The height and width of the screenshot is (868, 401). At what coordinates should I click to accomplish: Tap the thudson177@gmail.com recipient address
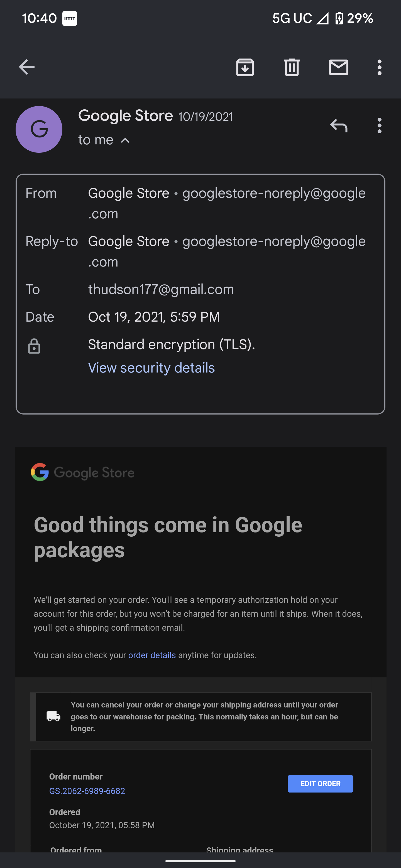(x=161, y=289)
